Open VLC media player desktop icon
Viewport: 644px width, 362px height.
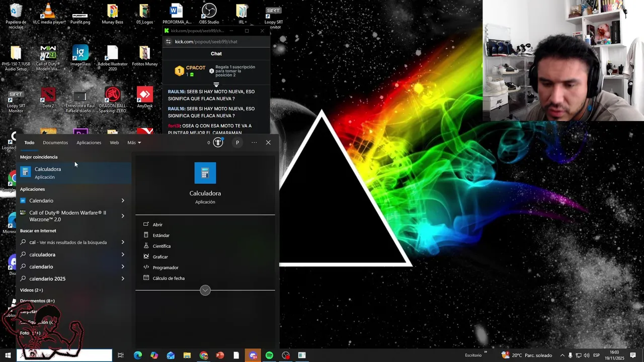tap(48, 15)
